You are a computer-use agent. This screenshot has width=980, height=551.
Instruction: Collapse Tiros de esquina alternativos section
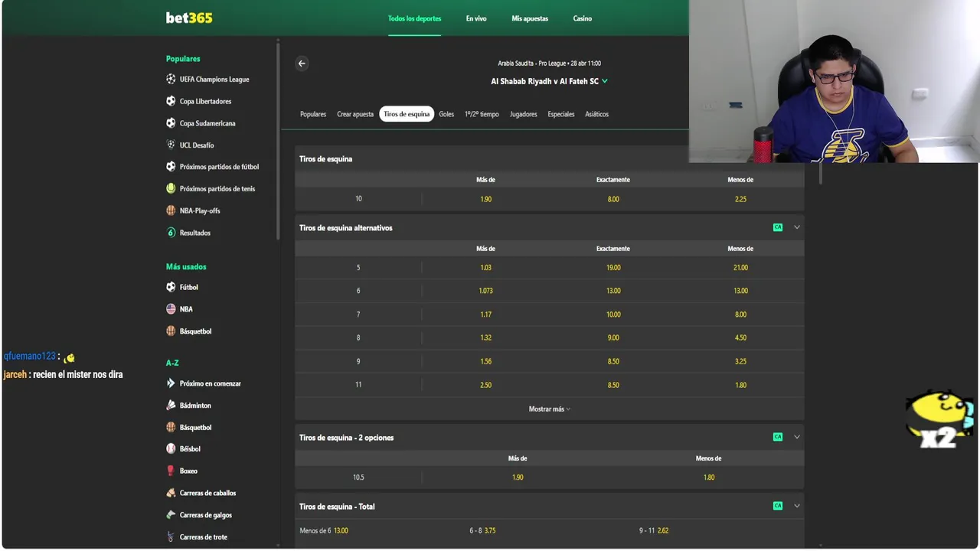tap(797, 227)
